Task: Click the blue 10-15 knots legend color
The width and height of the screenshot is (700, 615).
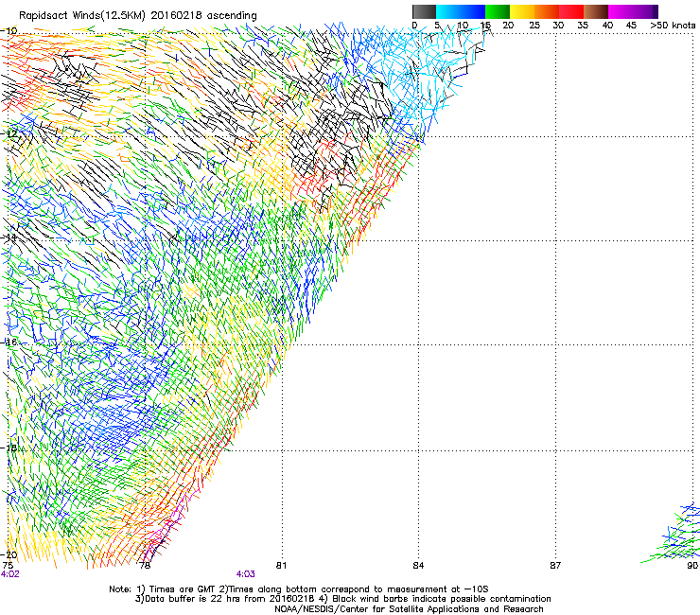Action: (x=473, y=11)
